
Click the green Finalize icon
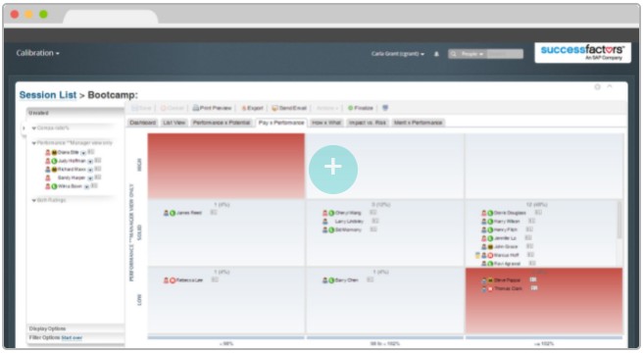click(x=350, y=108)
